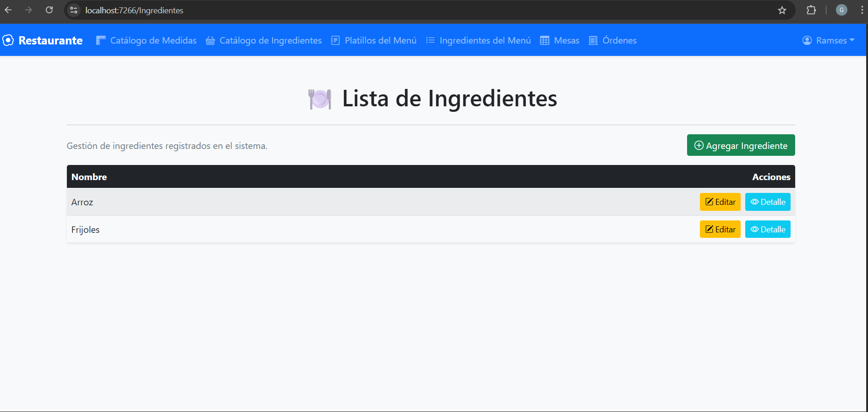
Task: Bookmark this page with star icon
Action: (x=782, y=10)
